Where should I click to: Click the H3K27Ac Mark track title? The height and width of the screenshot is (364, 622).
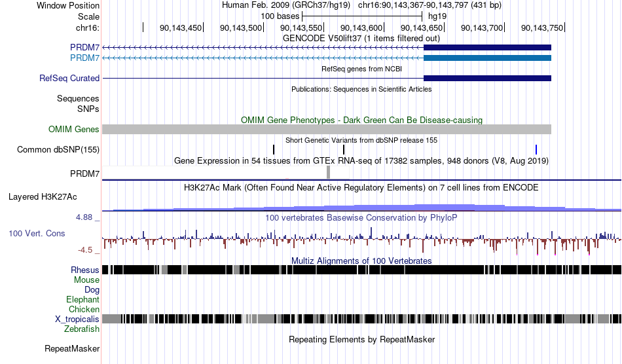(x=361, y=187)
